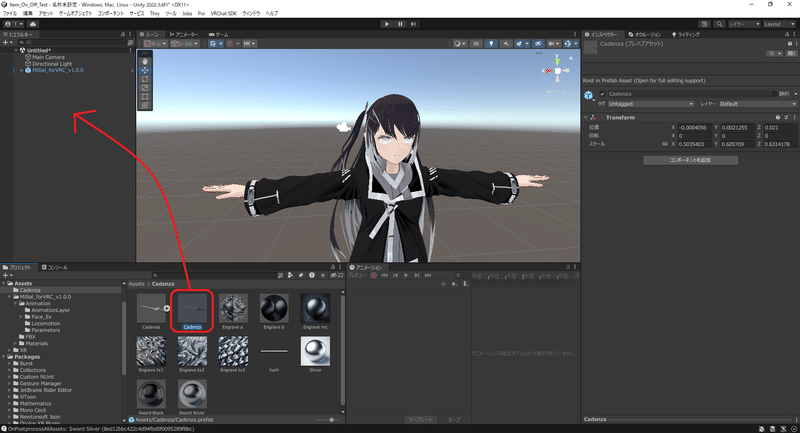Viewport: 800px width, 433px height.
Task: Click the Open prefab button in Inspector
Action: tap(791, 53)
